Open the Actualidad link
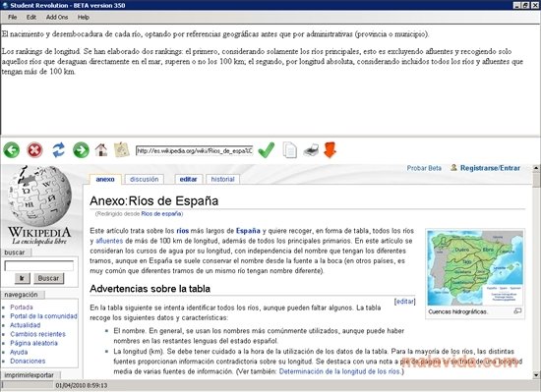 click(26, 325)
